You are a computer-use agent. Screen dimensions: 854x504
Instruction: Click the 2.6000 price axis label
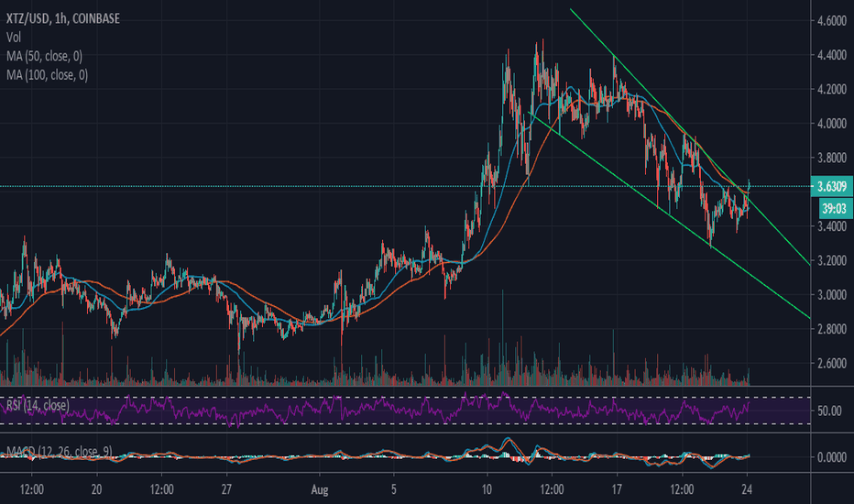pos(832,363)
